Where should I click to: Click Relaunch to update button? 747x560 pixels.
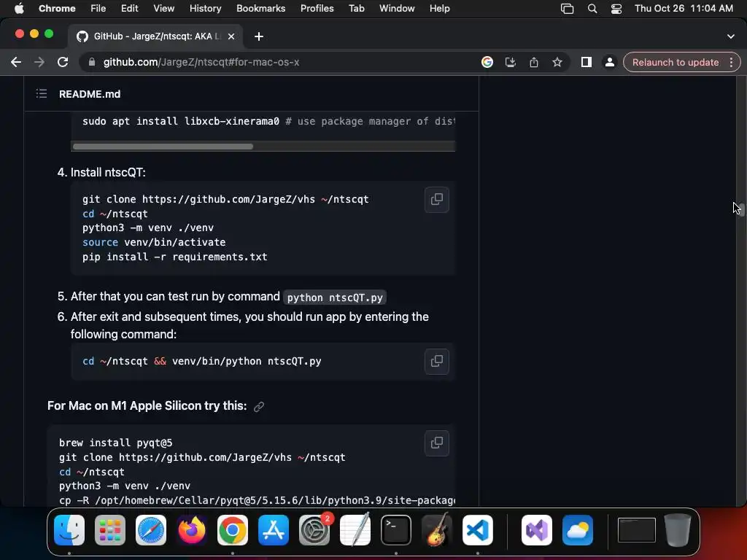pyautogui.click(x=675, y=62)
